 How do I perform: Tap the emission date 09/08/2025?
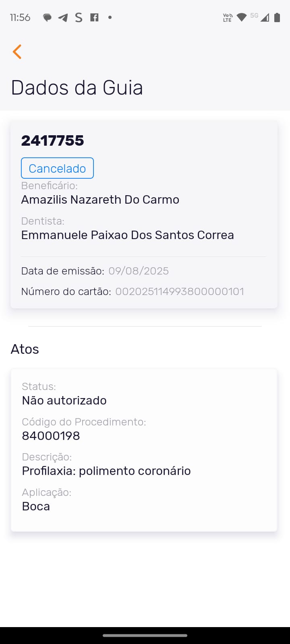[x=139, y=271]
